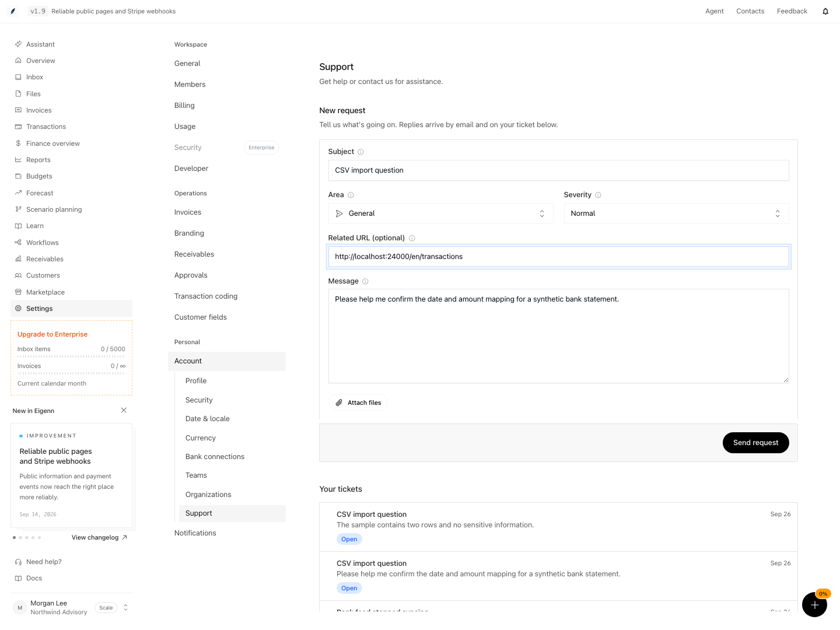The height and width of the screenshot is (630, 840).
Task: Click the Reports chart icon
Action: (18, 160)
